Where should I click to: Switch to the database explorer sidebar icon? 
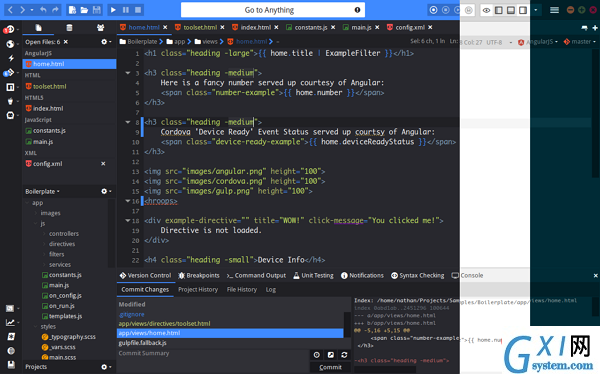[x=69, y=28]
